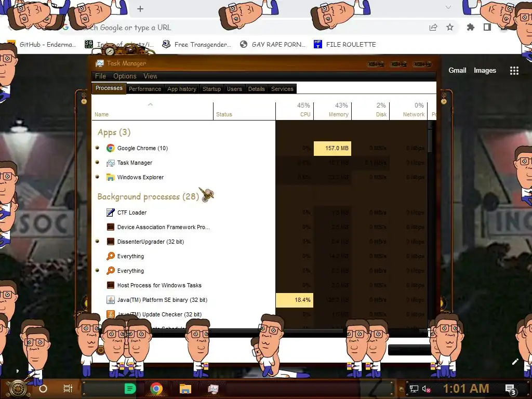The width and height of the screenshot is (532, 399).
Task: Click the CTF Loader process icon
Action: point(110,212)
